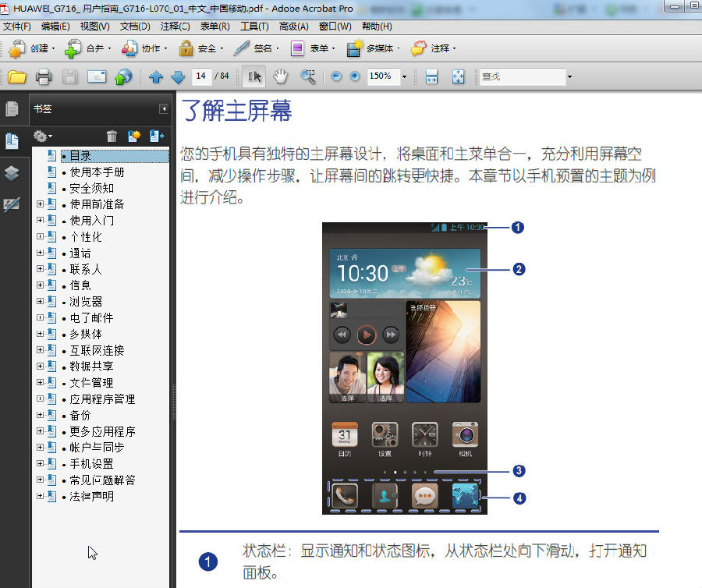
Task: Click the Multimedia (多媒体) toolbar icon
Action: (x=354, y=48)
